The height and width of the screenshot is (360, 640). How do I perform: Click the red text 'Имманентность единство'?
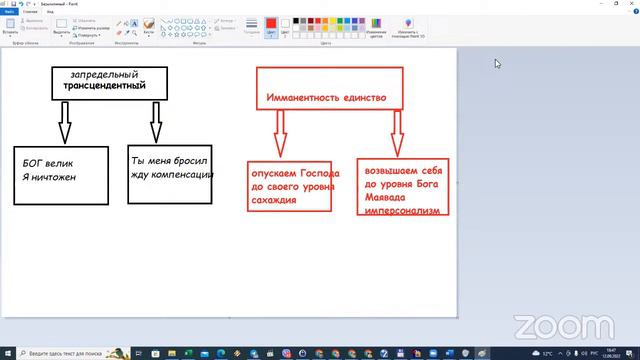point(326,98)
